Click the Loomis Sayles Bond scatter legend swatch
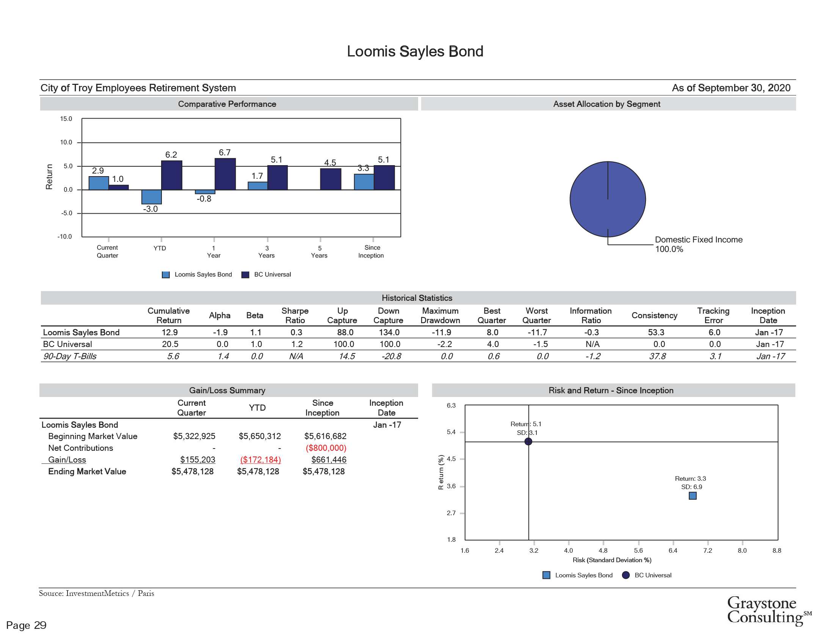Image resolution: width=834 pixels, height=644 pixels. click(x=546, y=575)
